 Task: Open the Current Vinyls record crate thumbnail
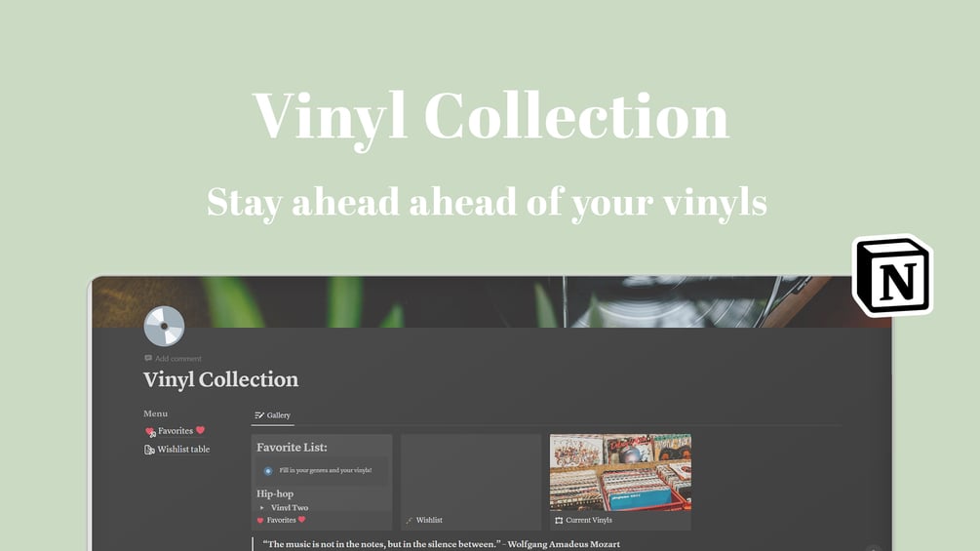620,473
